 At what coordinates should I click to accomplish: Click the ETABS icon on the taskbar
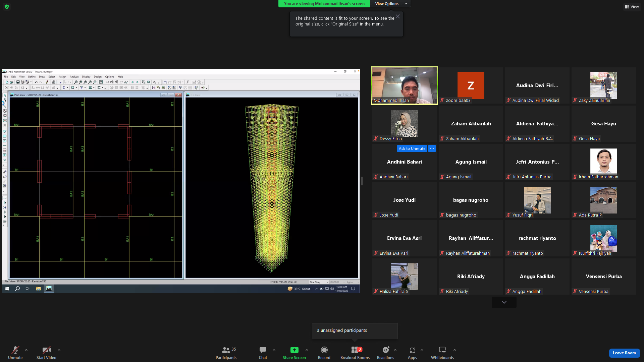pyautogui.click(x=49, y=289)
